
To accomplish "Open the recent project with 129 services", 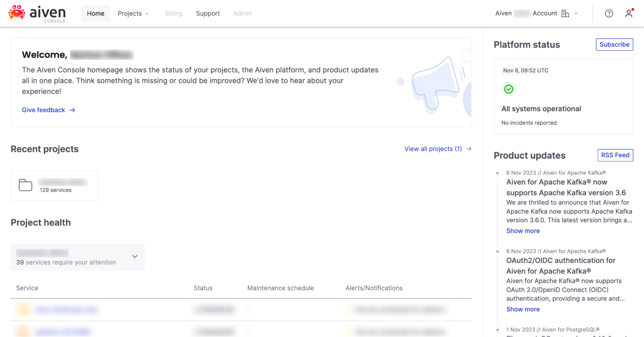I will click(x=55, y=186).
